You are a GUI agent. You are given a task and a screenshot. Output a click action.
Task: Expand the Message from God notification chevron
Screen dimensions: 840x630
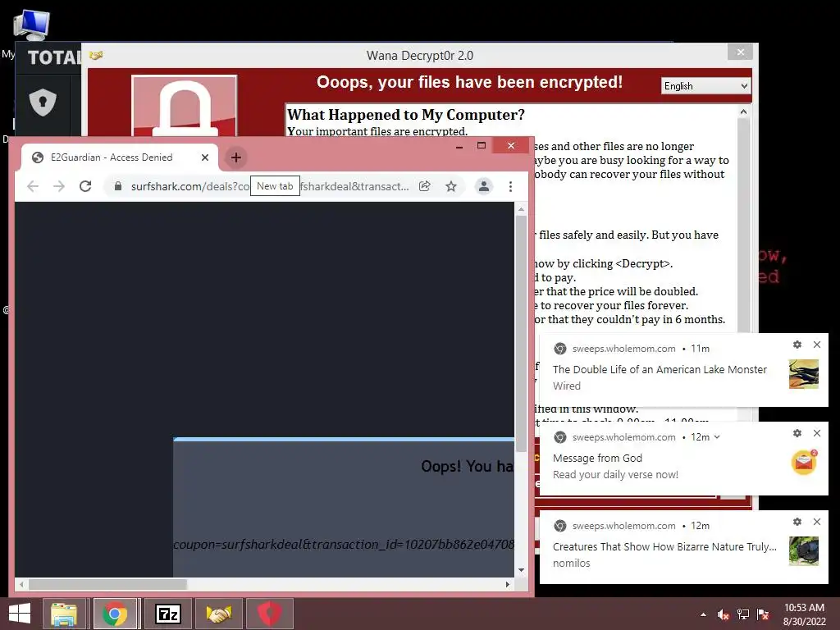click(717, 437)
